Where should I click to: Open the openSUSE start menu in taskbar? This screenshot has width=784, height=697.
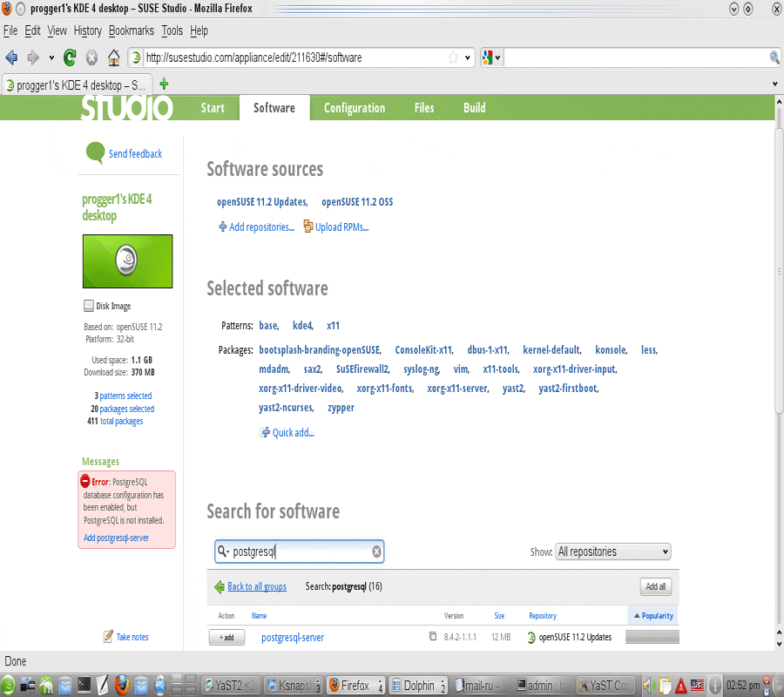tap(8, 686)
